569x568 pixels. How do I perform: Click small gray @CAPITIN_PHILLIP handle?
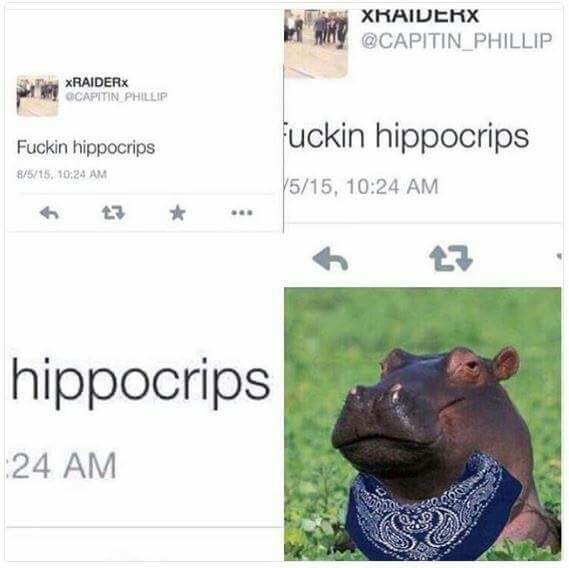pyautogui.click(x=116, y=97)
